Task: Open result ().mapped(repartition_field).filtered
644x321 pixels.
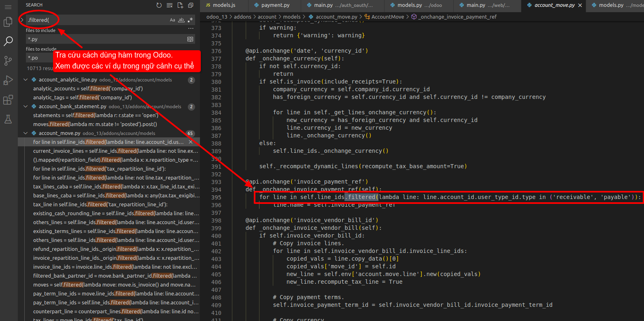Action: [x=116, y=160]
